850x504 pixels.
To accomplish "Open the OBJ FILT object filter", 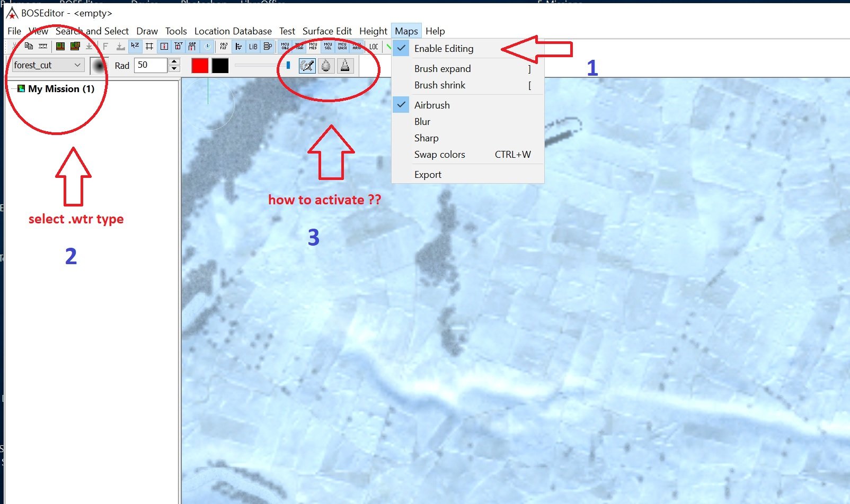I will pyautogui.click(x=224, y=47).
